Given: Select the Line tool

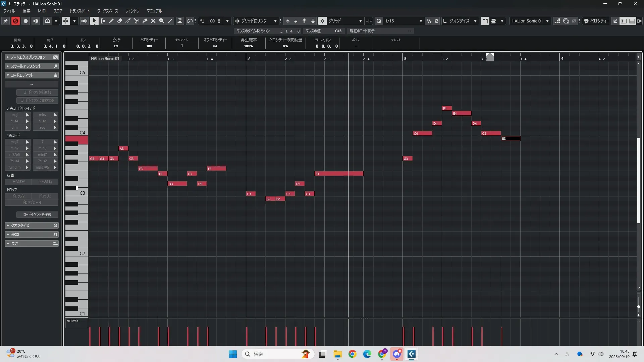Looking at the screenshot, I should (x=170, y=21).
